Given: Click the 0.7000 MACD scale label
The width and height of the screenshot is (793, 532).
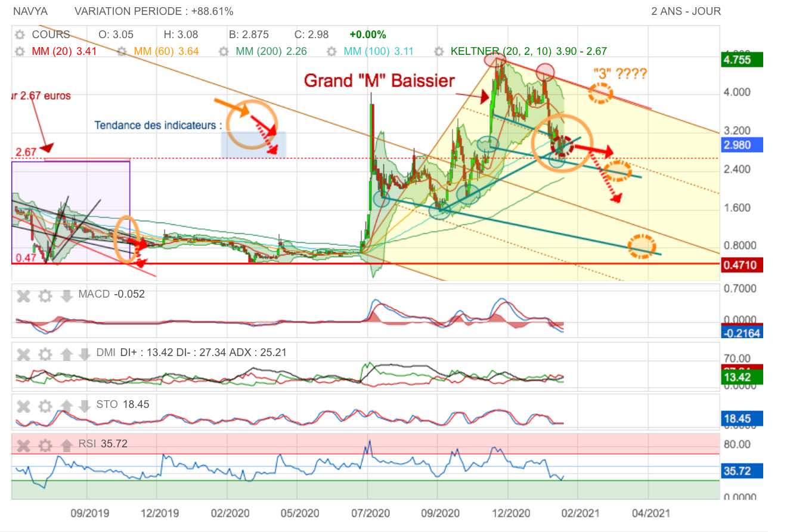Looking at the screenshot, I should tap(739, 289).
